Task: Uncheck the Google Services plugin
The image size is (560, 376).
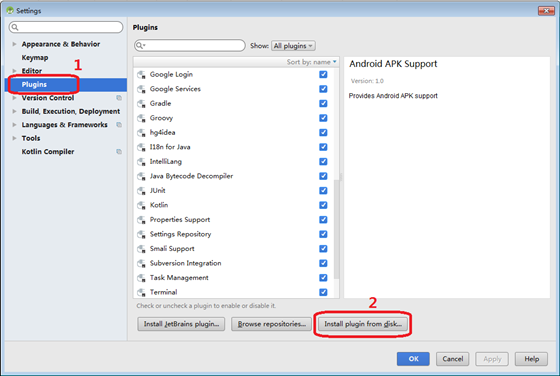Action: pyautogui.click(x=323, y=89)
